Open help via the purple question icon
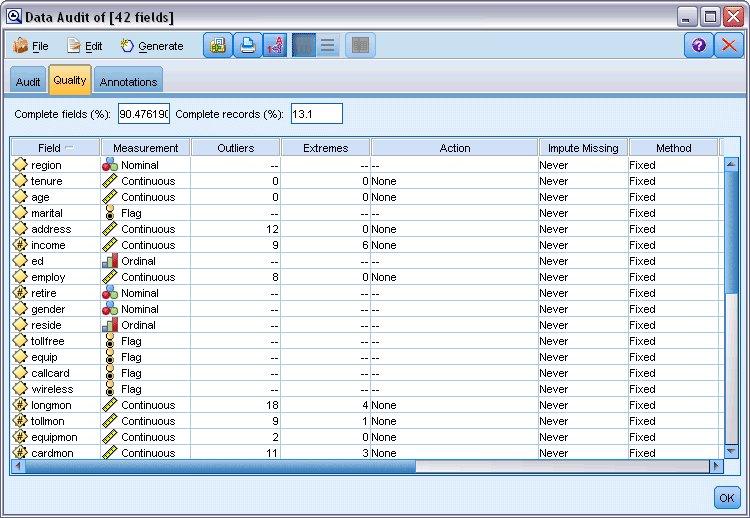Image resolution: width=750 pixels, height=518 pixels. pos(699,45)
